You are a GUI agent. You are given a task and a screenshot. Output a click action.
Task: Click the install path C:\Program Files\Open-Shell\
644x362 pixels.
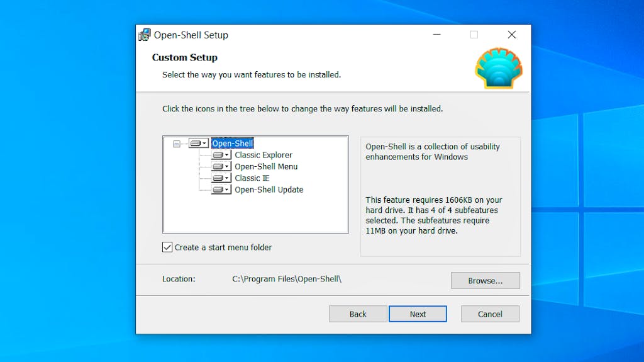(287, 279)
